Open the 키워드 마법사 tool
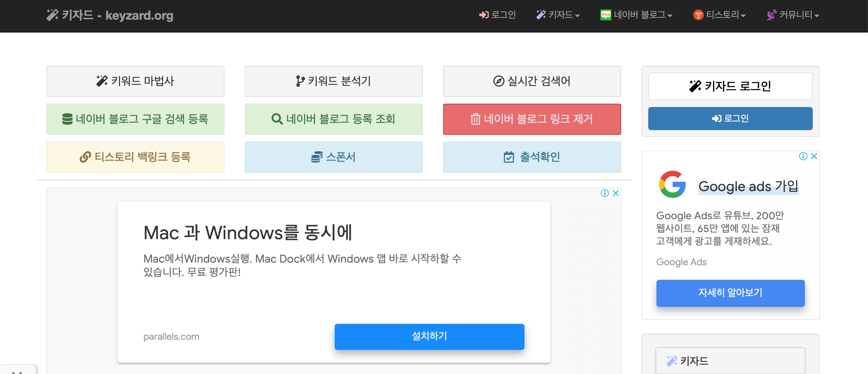Viewport: 868px width, 374px height. click(135, 81)
